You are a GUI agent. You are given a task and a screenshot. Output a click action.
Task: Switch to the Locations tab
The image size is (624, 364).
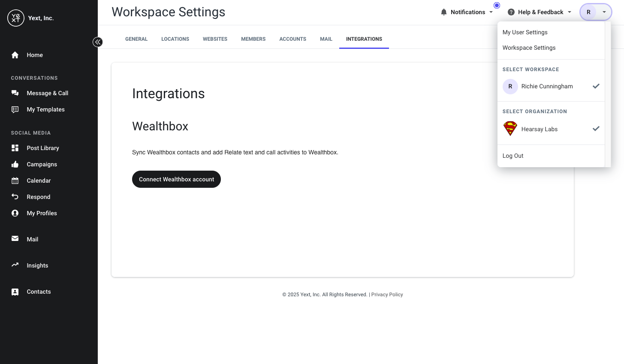click(175, 39)
